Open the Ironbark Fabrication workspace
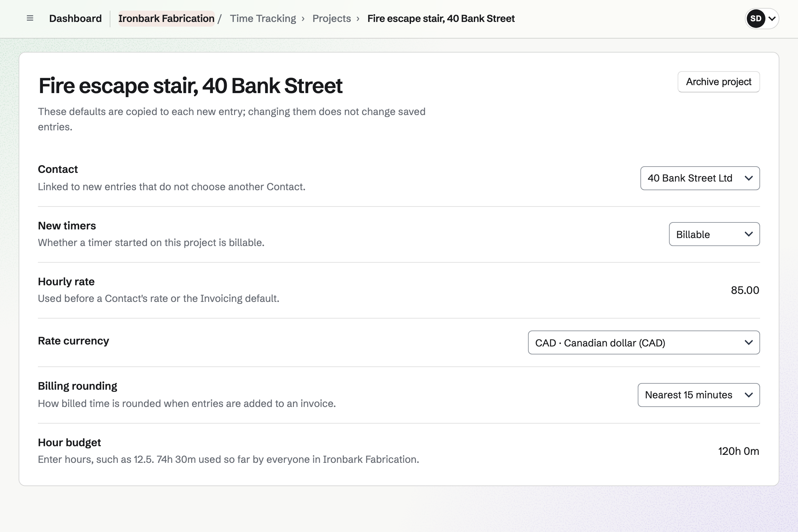This screenshot has height=532, width=798. pos(166,18)
